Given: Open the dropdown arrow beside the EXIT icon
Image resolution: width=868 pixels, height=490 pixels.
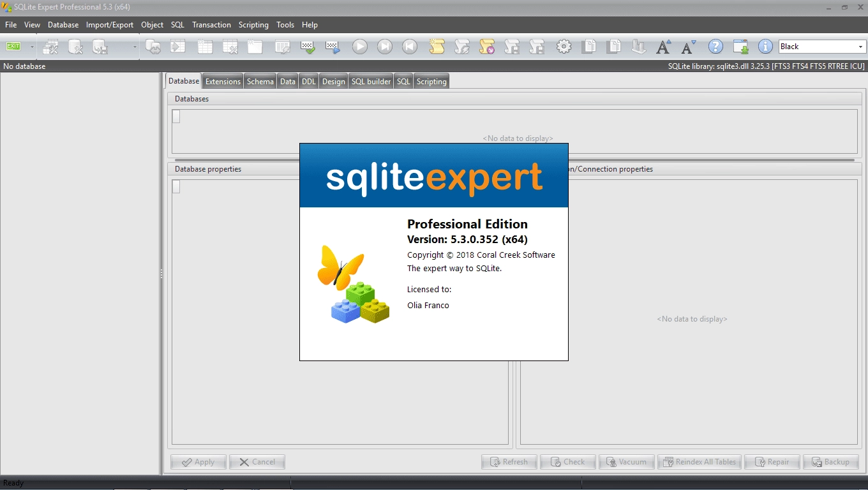Looking at the screenshot, I should (x=32, y=47).
